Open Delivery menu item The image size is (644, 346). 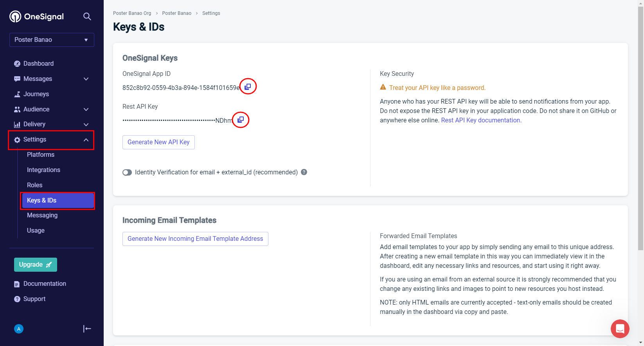coord(34,124)
